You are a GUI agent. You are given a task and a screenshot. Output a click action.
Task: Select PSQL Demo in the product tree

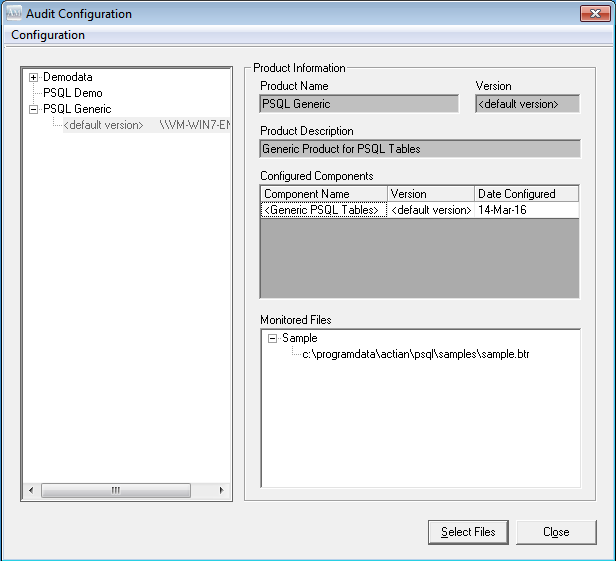pyautogui.click(x=72, y=93)
